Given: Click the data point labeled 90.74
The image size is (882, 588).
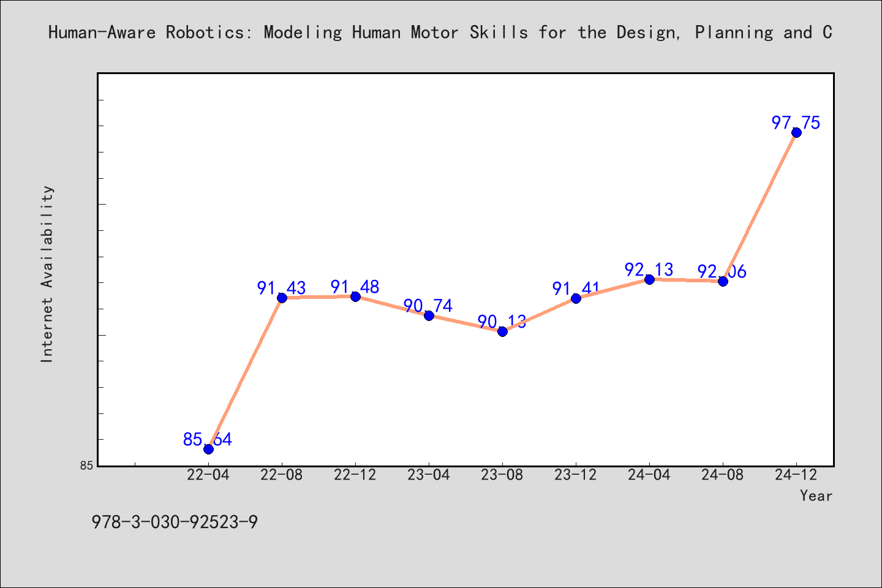Looking at the screenshot, I should tap(429, 315).
